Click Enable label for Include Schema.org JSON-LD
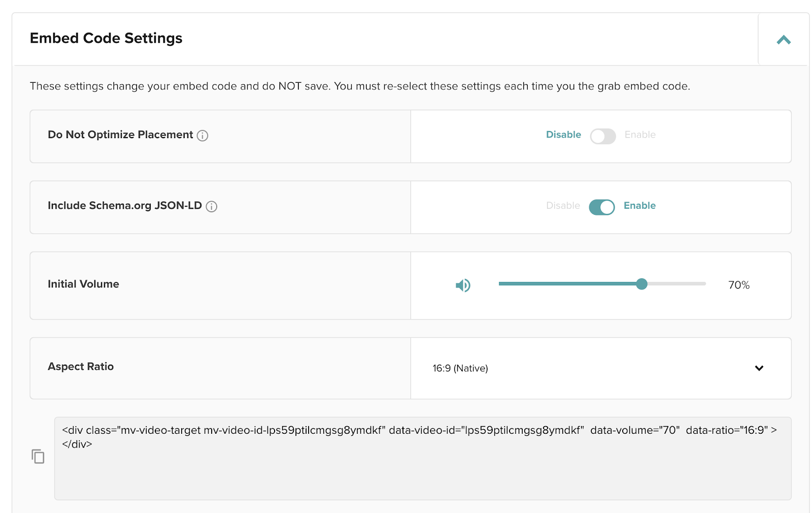 pyautogui.click(x=639, y=206)
